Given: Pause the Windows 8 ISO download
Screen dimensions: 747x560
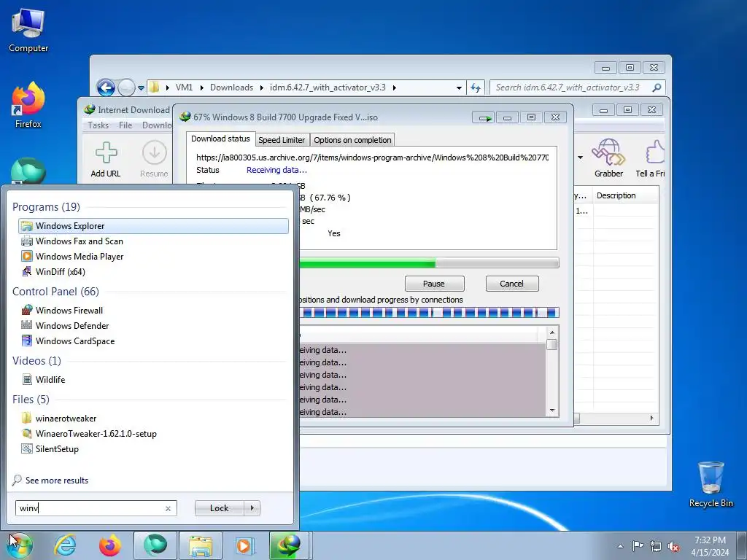Looking at the screenshot, I should tap(434, 284).
